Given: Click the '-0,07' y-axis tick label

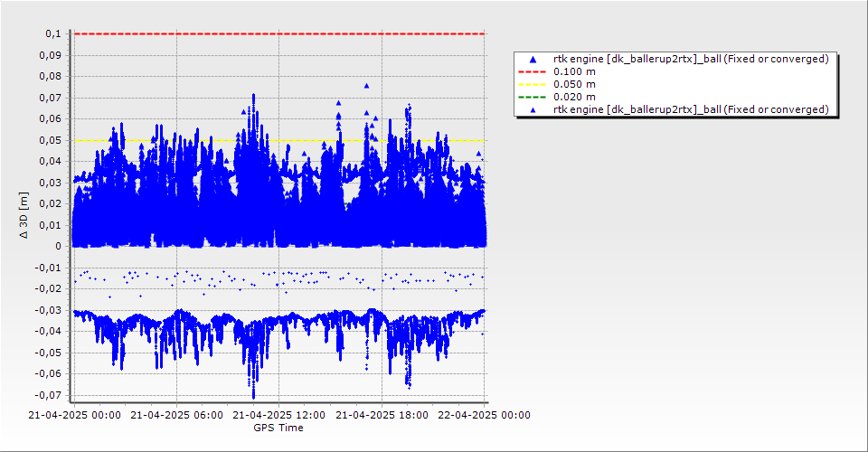Looking at the screenshot, I should (x=48, y=395).
